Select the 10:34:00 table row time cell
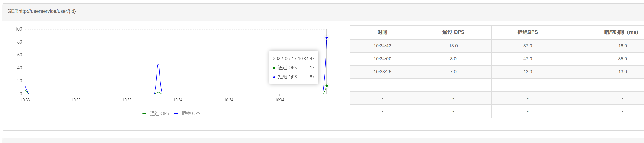This screenshot has height=143, width=644. [x=382, y=59]
